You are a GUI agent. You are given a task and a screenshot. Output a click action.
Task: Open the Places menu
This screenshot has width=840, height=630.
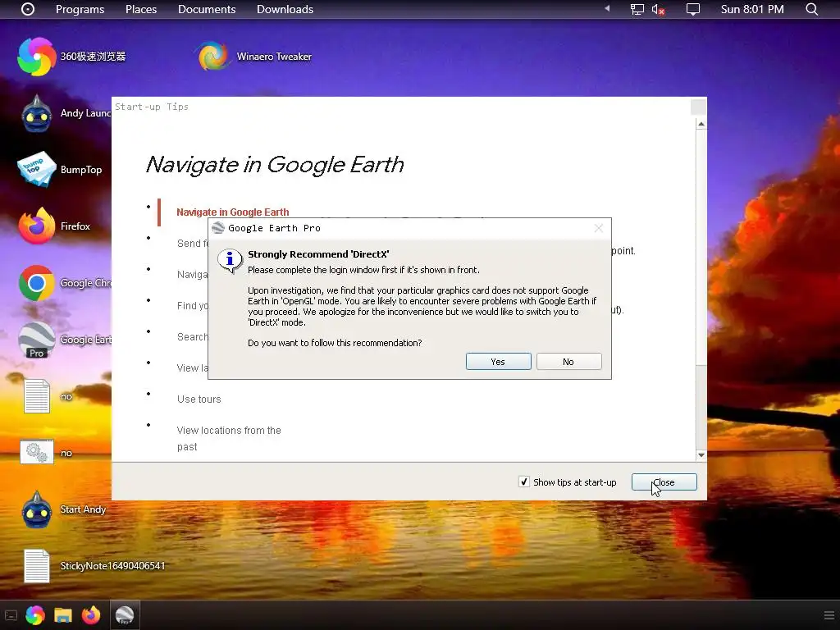point(141,9)
